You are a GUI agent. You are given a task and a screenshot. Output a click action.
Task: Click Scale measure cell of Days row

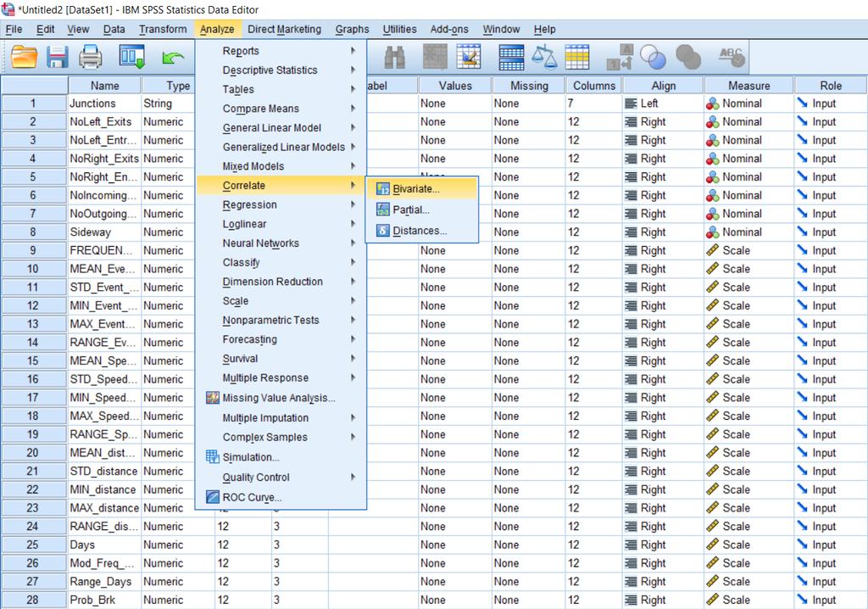(748, 545)
